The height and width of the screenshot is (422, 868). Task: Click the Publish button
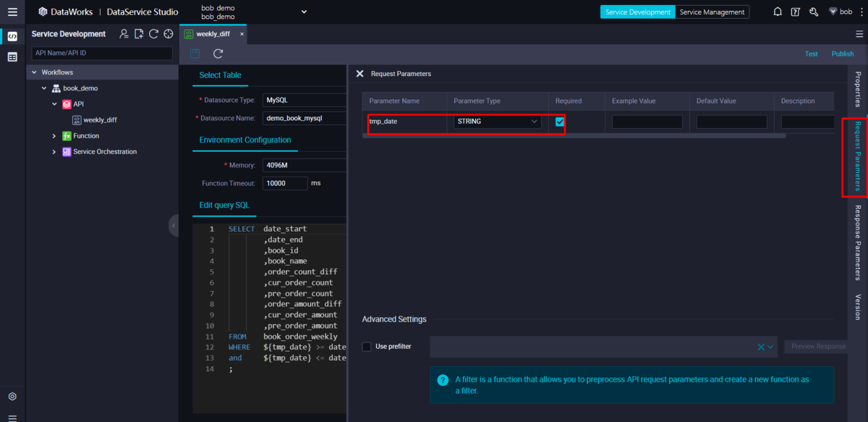coord(843,54)
